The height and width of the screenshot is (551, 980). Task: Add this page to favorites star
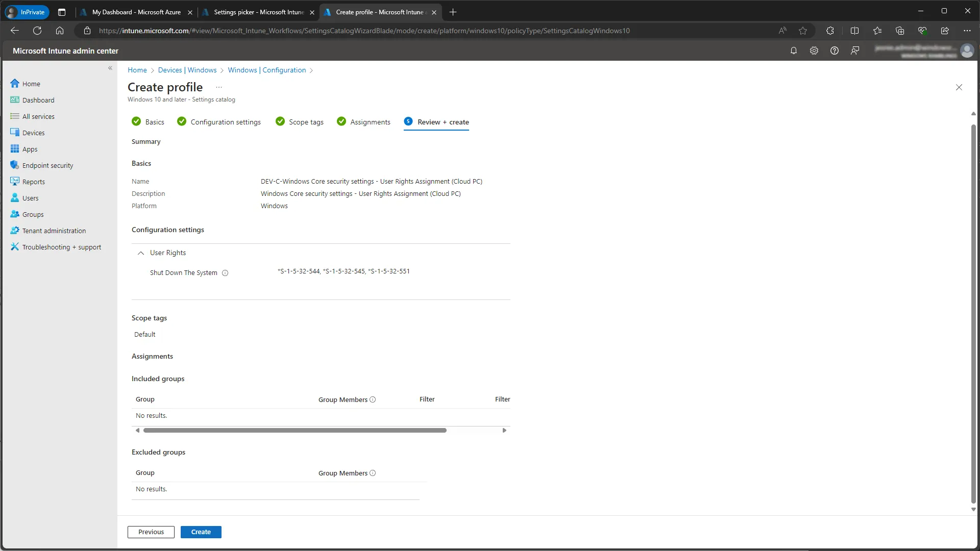pyautogui.click(x=803, y=31)
